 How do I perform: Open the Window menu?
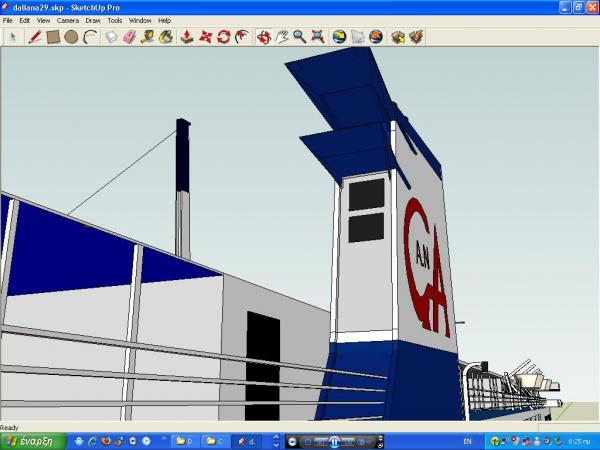(x=140, y=21)
